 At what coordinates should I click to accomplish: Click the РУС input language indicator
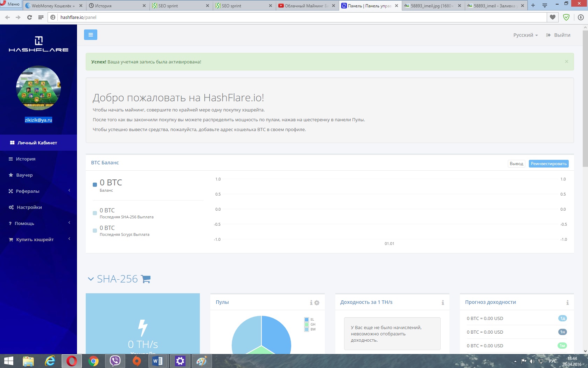tap(553, 361)
